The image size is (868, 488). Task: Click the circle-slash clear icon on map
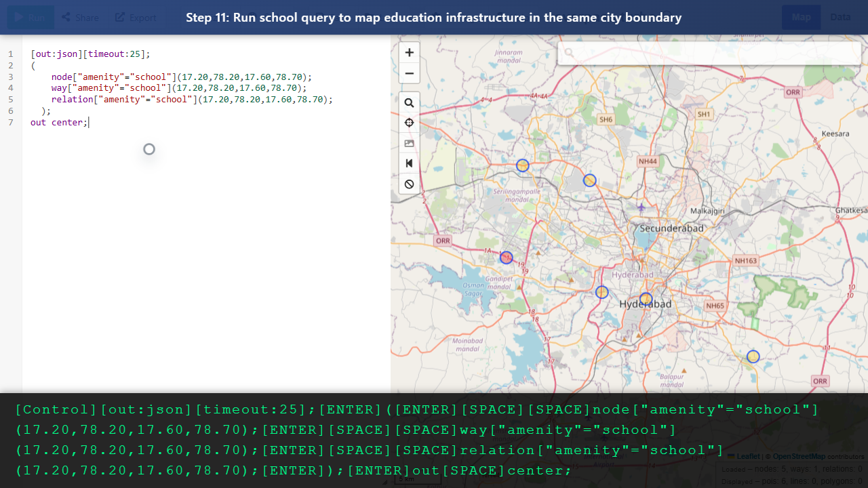click(409, 184)
